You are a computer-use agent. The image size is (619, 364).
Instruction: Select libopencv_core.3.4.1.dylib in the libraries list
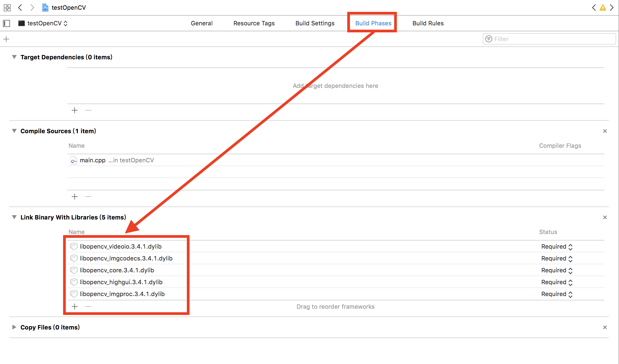point(117,270)
